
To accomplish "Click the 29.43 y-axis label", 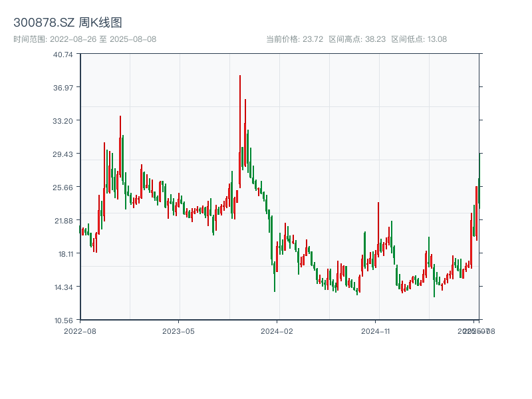I will (x=63, y=154).
